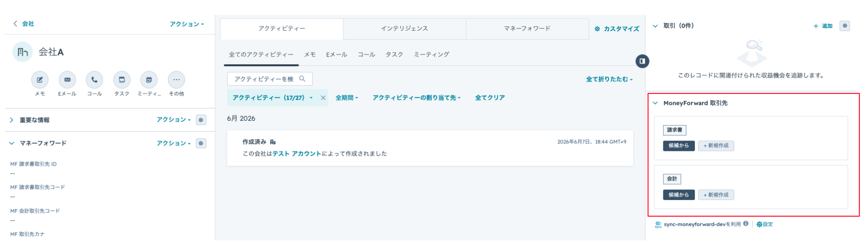
Task: Click the 会社A company avatar icon
Action: pos(23,52)
